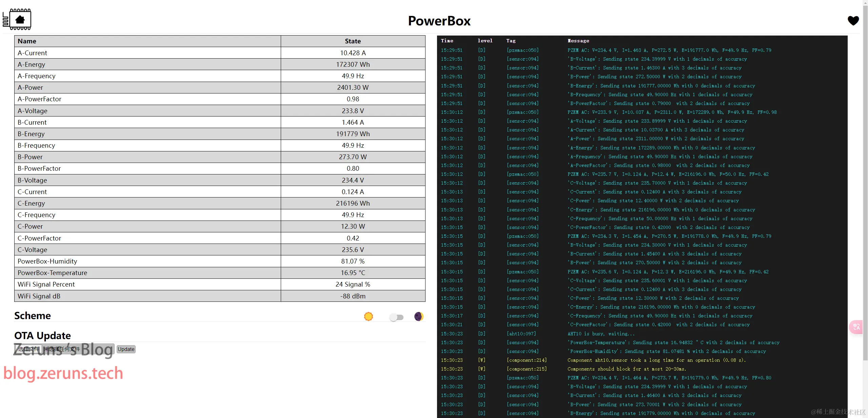Click the black heart icon
Screen dimensions: 868x418
tap(853, 21)
